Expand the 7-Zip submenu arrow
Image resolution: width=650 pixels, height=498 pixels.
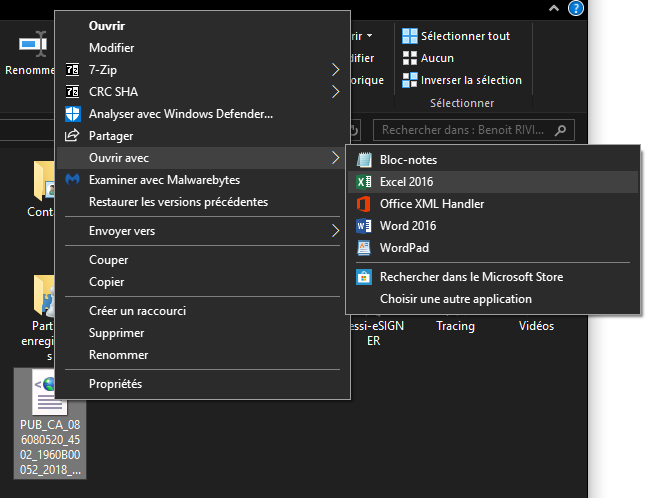336,70
